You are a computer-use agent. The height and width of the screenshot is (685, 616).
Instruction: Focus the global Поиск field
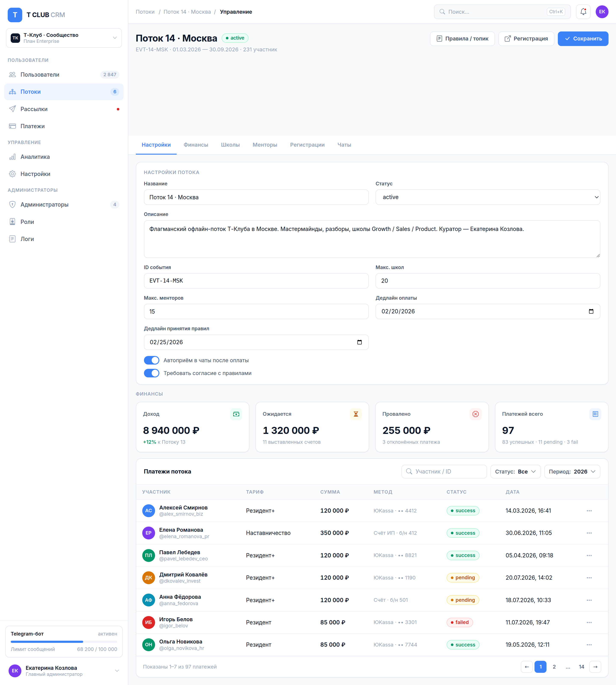click(x=502, y=12)
